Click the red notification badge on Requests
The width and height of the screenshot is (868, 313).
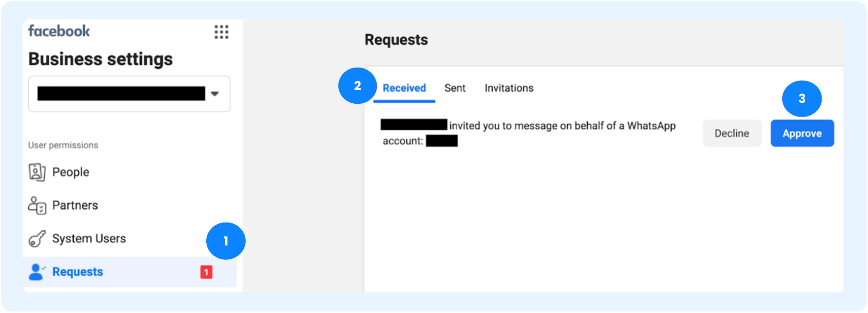(206, 272)
